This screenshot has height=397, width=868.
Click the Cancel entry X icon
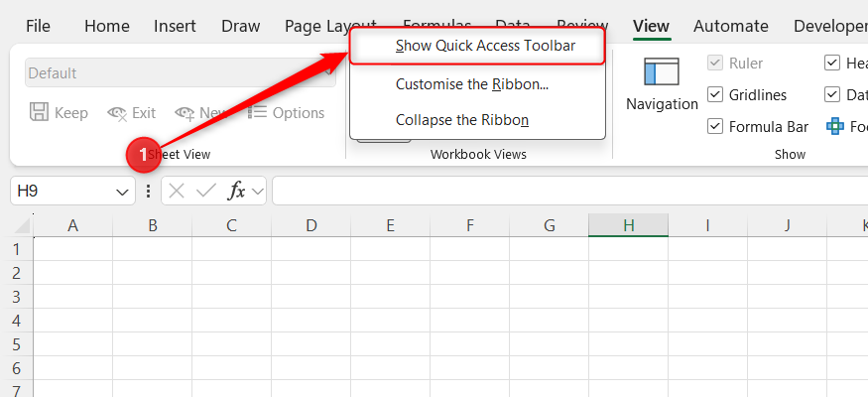[176, 191]
